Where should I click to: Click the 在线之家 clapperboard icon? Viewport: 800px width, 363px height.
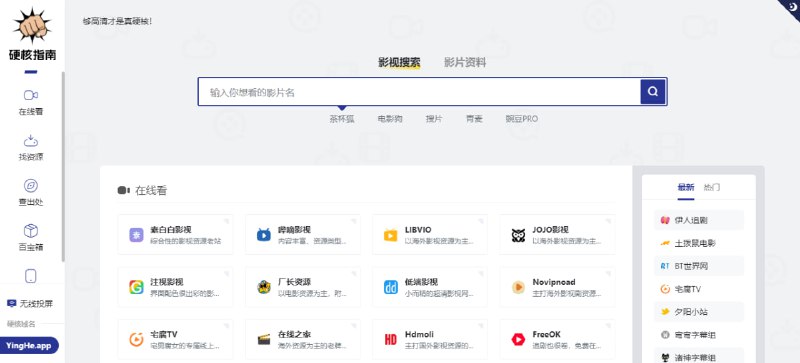[x=264, y=340]
